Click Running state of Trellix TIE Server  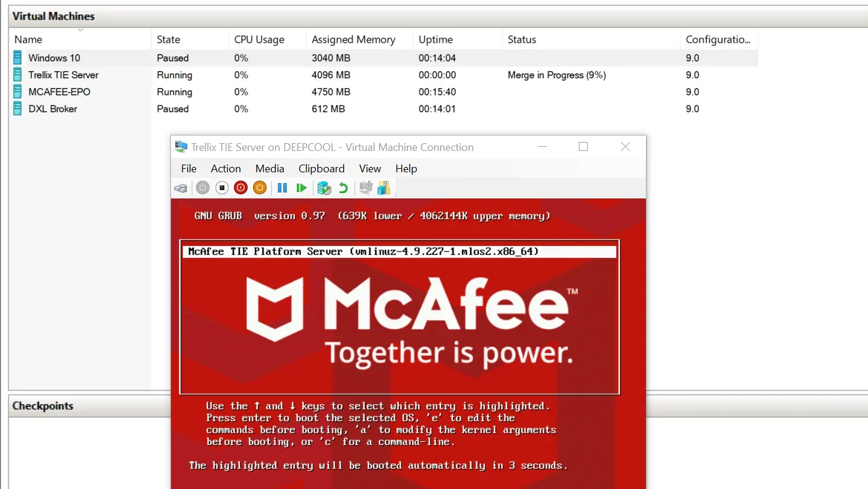(x=175, y=75)
